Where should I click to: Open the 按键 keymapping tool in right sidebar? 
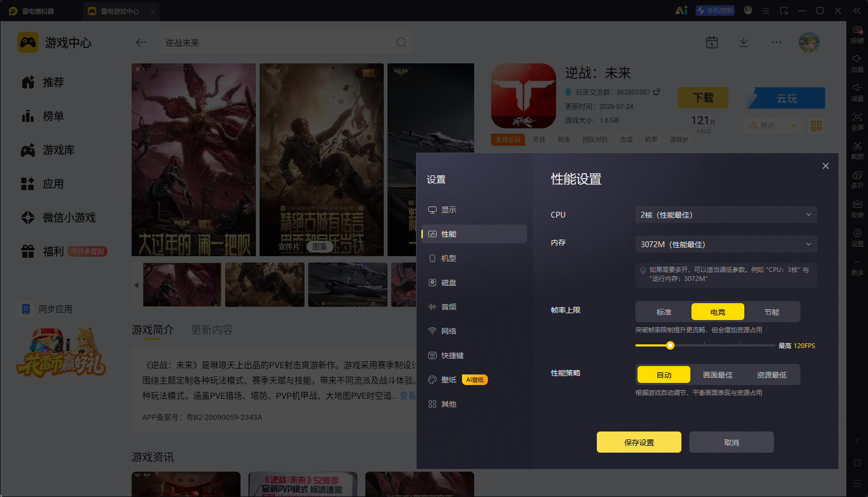click(x=857, y=35)
